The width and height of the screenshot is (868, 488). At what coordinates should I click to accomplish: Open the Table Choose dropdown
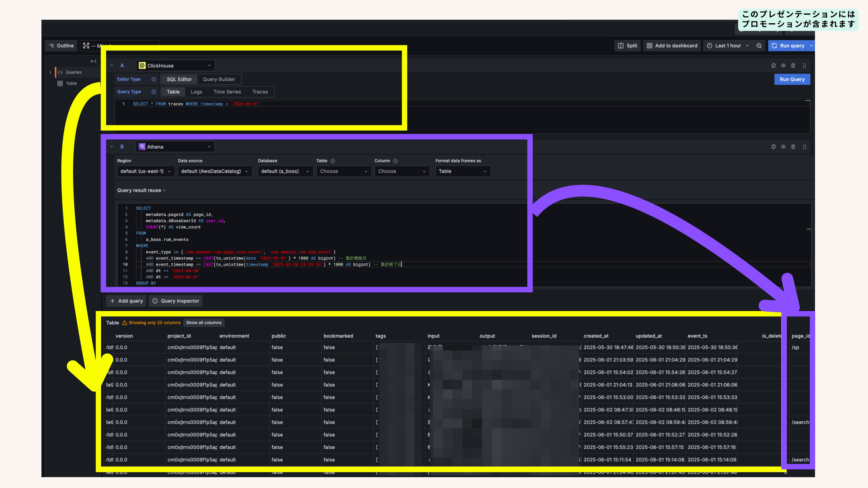(344, 171)
